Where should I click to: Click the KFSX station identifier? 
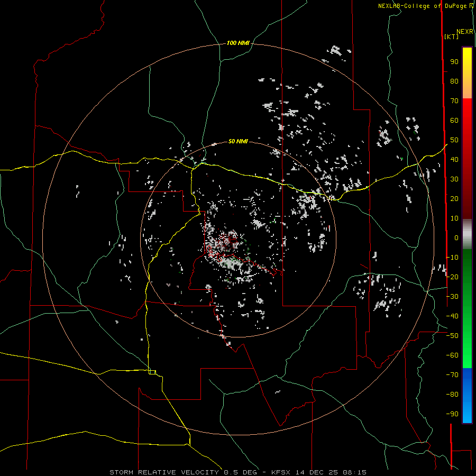pyautogui.click(x=281, y=472)
